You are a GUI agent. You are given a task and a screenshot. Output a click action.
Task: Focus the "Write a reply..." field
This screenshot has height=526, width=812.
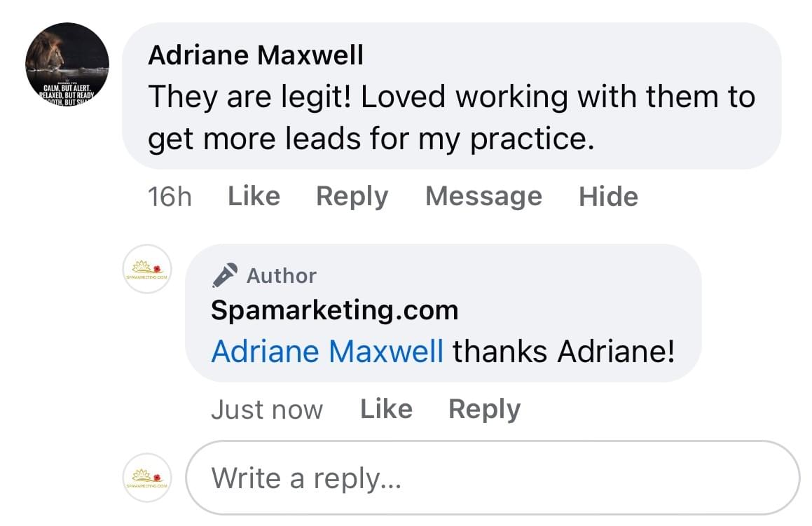pyautogui.click(x=492, y=478)
